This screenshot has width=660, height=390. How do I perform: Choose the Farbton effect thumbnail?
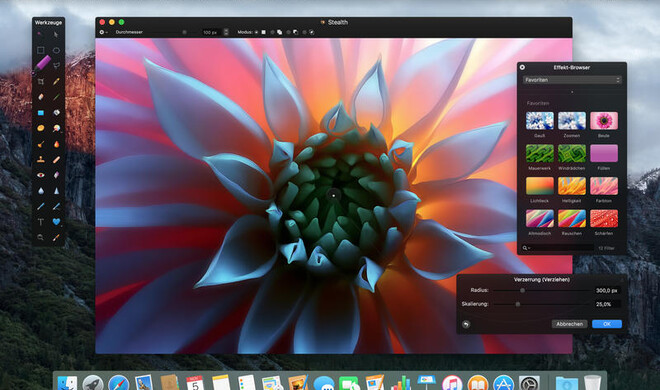pos(604,186)
